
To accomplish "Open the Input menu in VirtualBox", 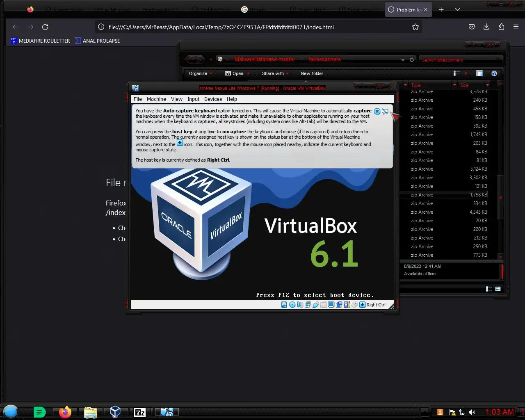I will pyautogui.click(x=193, y=99).
